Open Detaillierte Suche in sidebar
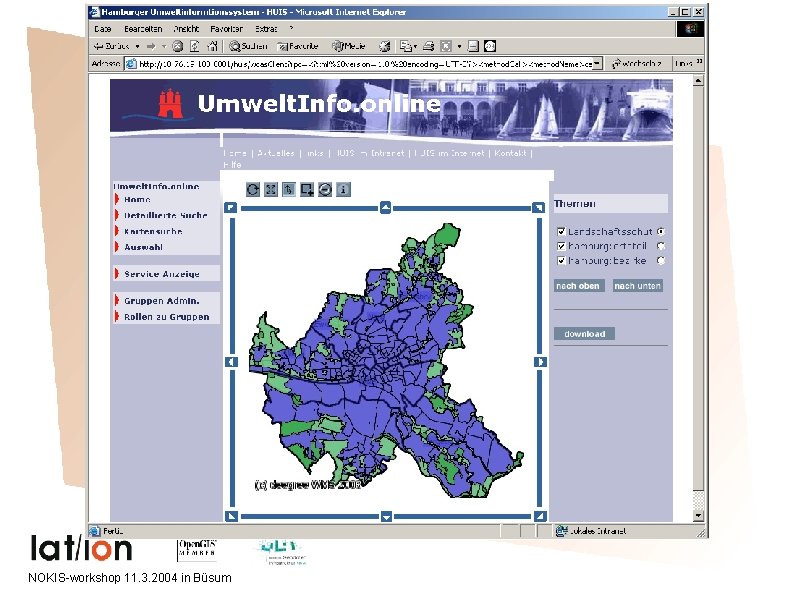This screenshot has width=794, height=595. [x=166, y=215]
